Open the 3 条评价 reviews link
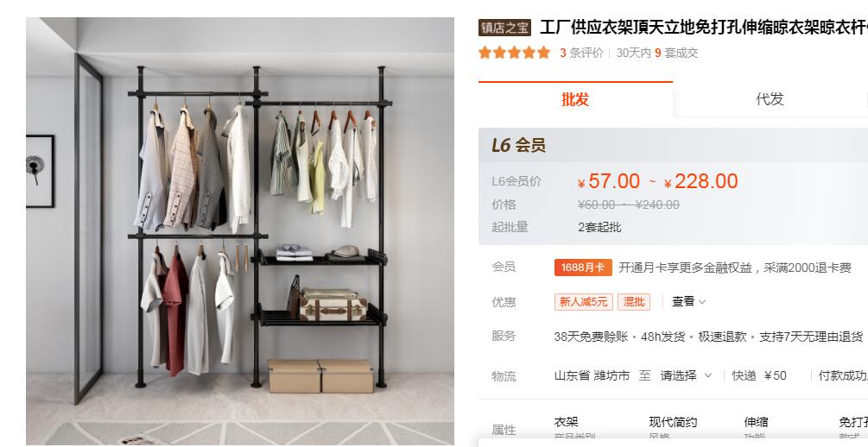 [x=581, y=54]
